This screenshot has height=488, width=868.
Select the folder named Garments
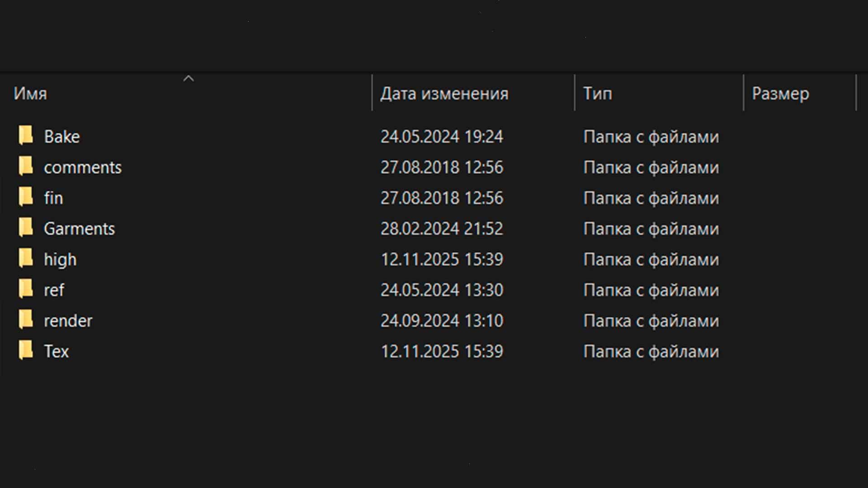coord(80,229)
